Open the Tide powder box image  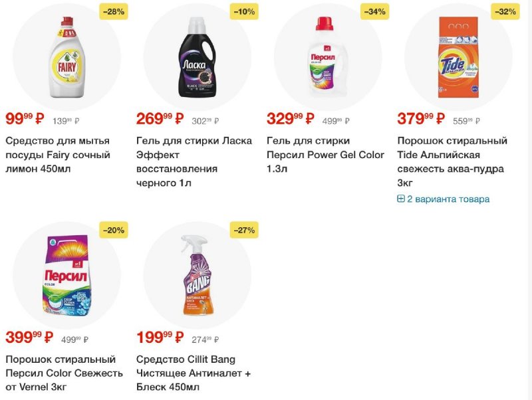tap(459, 57)
